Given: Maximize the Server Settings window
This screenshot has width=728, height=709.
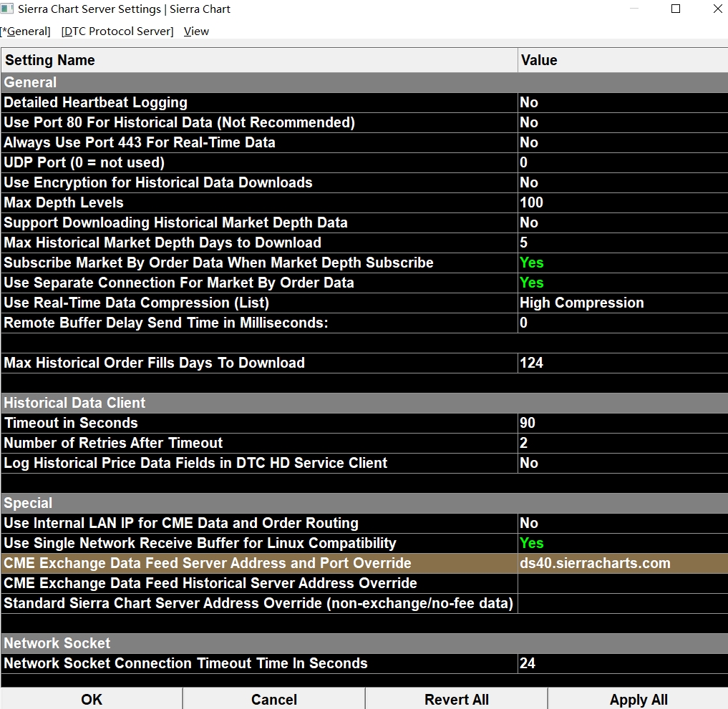Looking at the screenshot, I should point(676,9).
